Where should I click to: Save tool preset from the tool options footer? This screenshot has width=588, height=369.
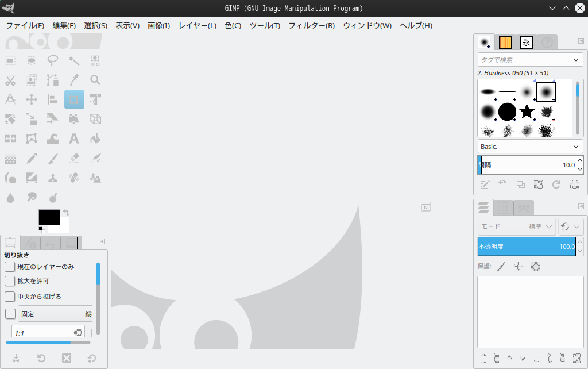[16, 358]
